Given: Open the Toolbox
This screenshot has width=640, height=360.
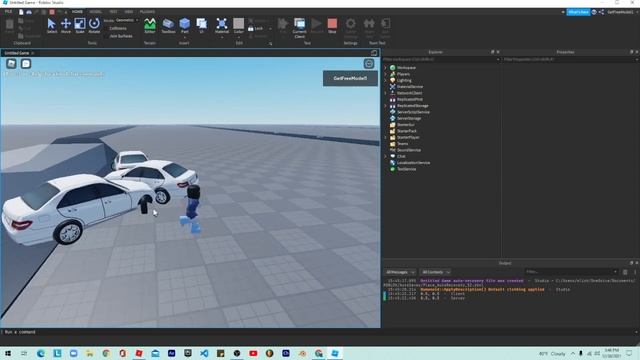Looking at the screenshot, I should 168,25.
